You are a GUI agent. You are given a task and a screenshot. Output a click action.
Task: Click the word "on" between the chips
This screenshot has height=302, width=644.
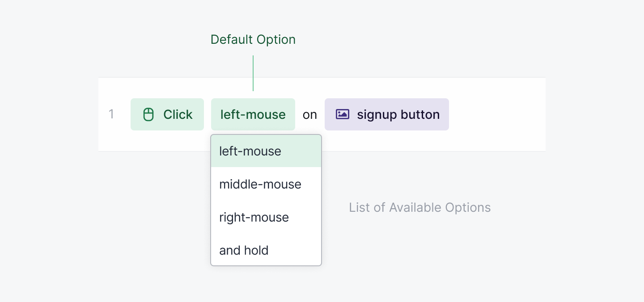click(309, 115)
